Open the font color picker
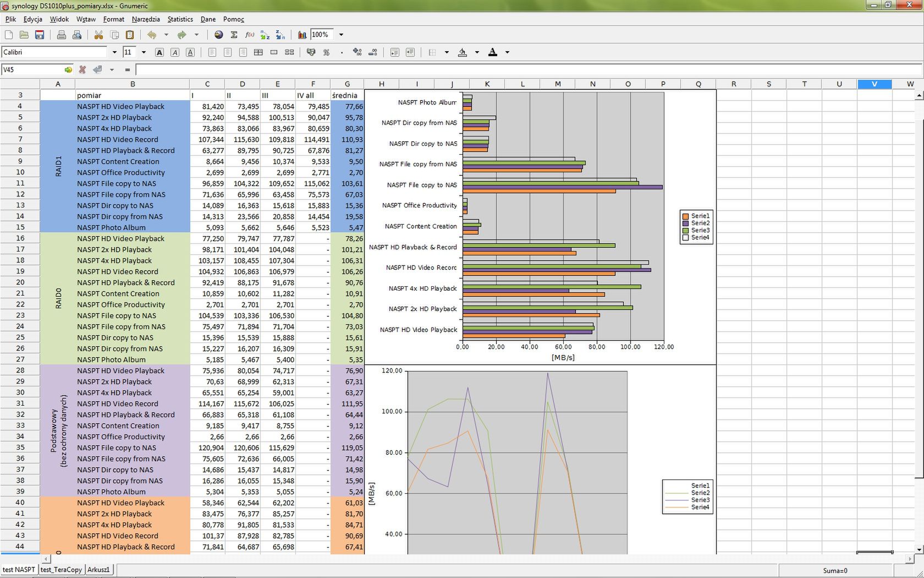The width and height of the screenshot is (924, 578). pos(507,52)
